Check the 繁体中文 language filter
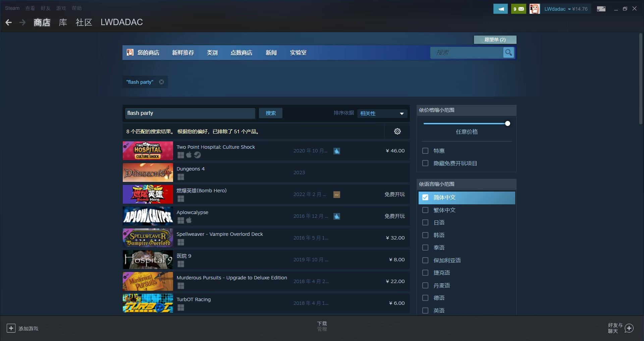Viewport: 644px width, 341px height. click(425, 210)
